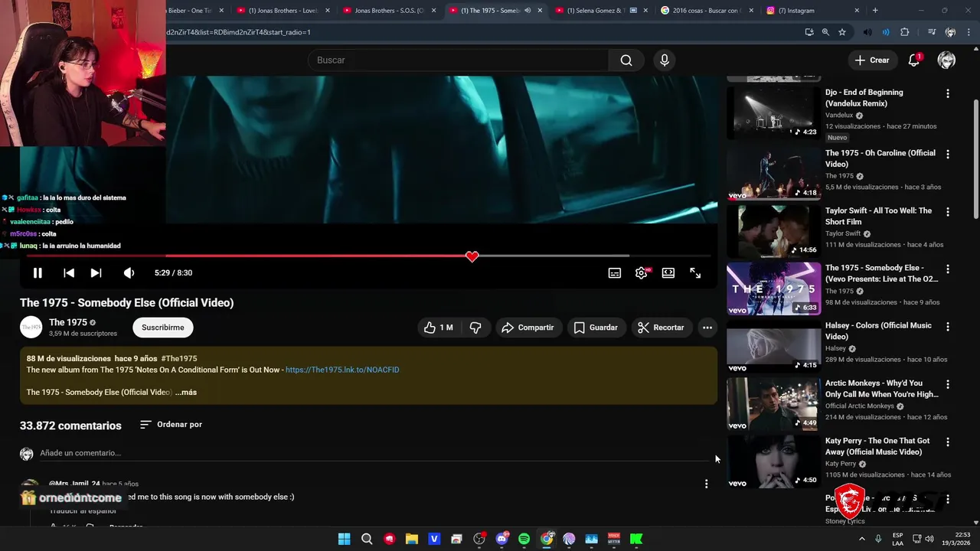This screenshot has width=980, height=551.
Task: Open Katy Perry The One That Got Away
Action: [877, 446]
